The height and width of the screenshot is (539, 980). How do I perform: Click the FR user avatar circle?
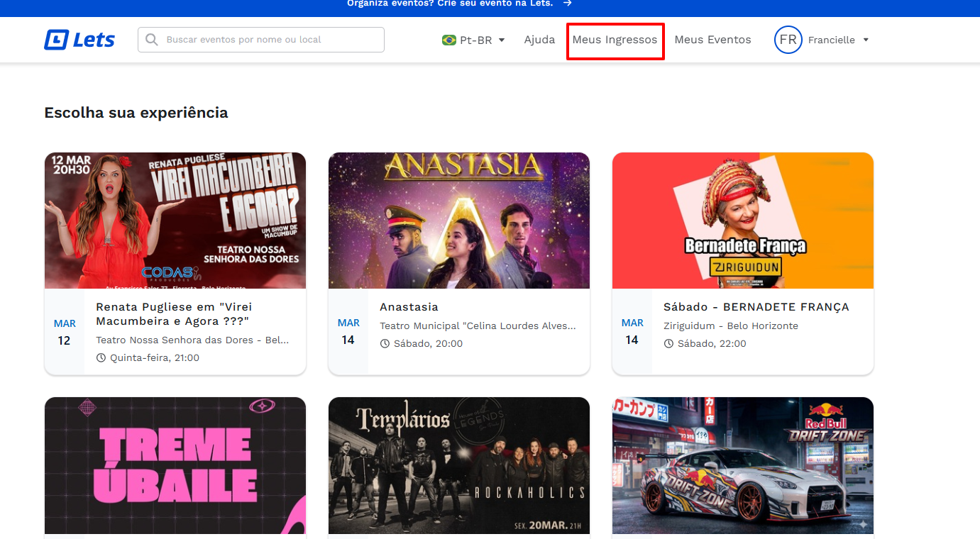click(x=788, y=40)
